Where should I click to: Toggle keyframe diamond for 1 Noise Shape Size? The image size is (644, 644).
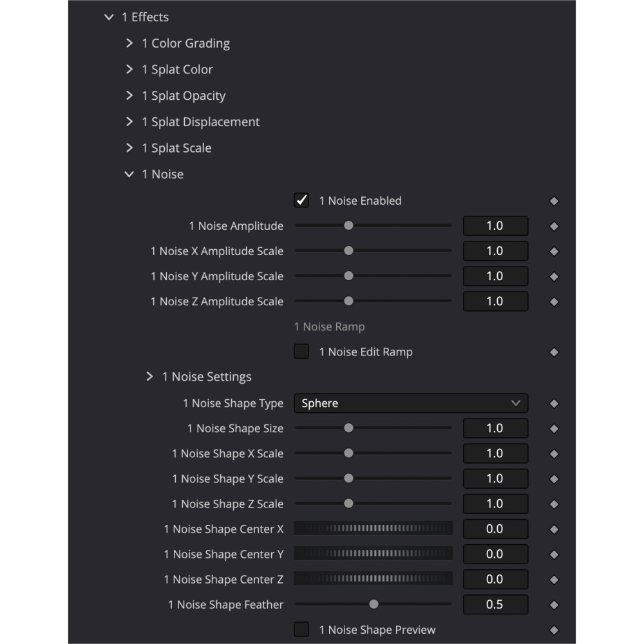coord(554,429)
